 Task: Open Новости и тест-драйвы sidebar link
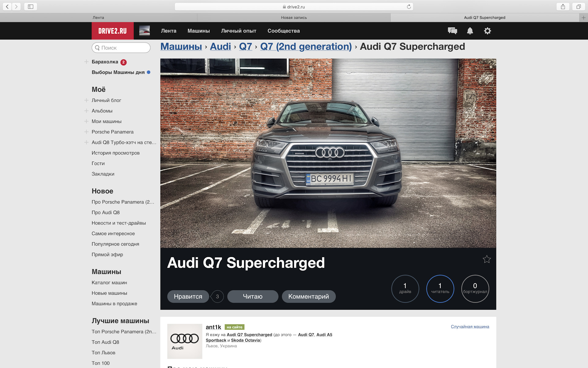coord(119,223)
